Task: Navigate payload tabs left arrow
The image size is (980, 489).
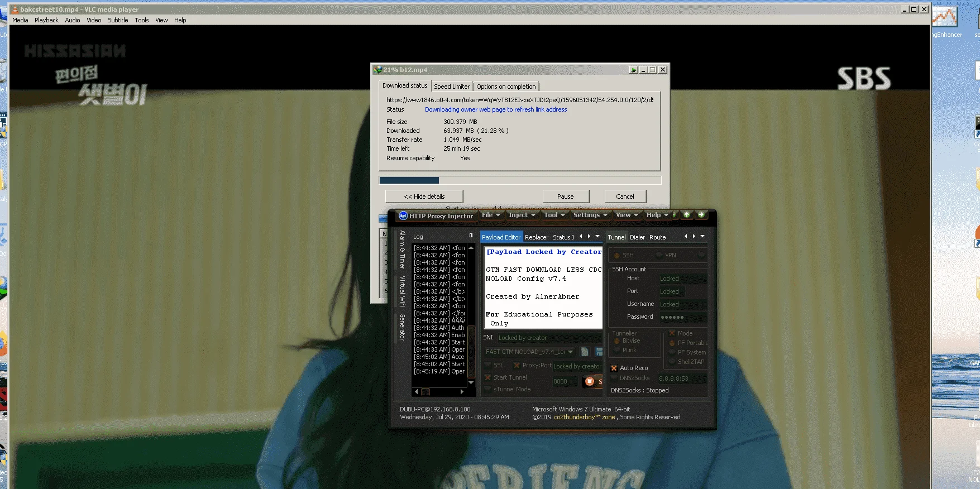Action: tap(581, 236)
